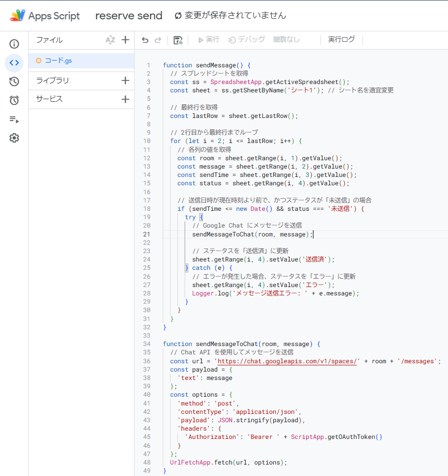Fold the try block bracket on line 19
Viewport: 448px width, 476px height.
click(x=201, y=217)
